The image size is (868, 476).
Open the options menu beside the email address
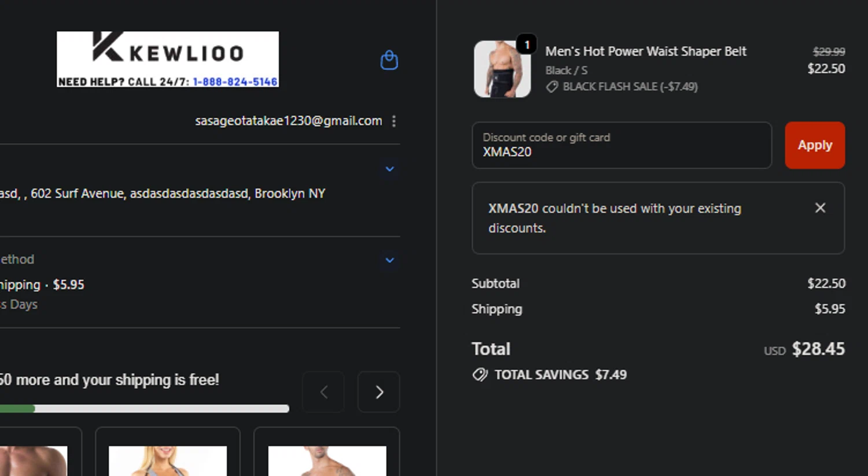[x=394, y=121]
